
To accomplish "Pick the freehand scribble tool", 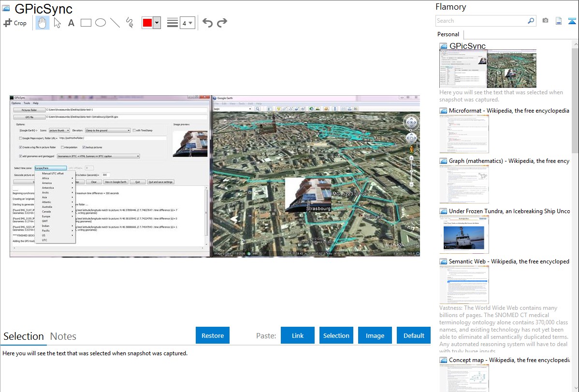I will (130, 23).
